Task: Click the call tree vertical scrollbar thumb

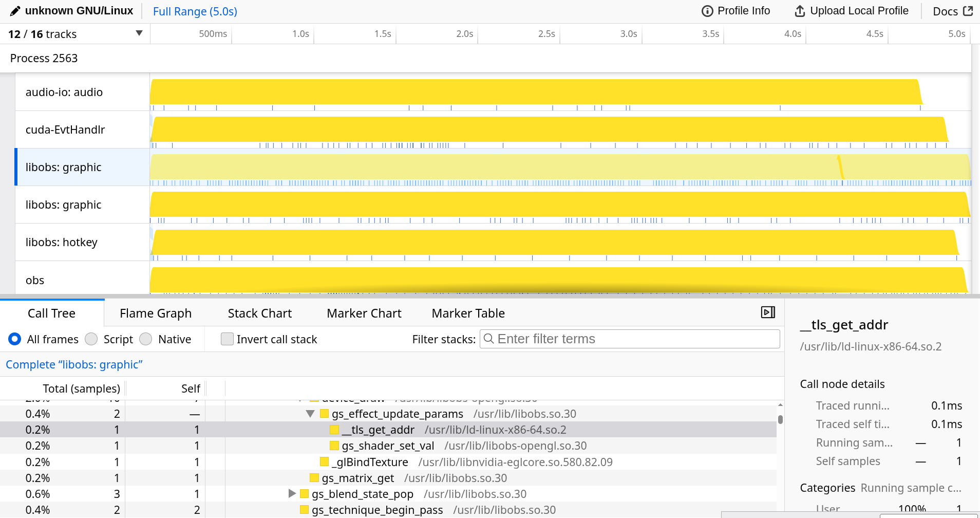Action: click(780, 419)
